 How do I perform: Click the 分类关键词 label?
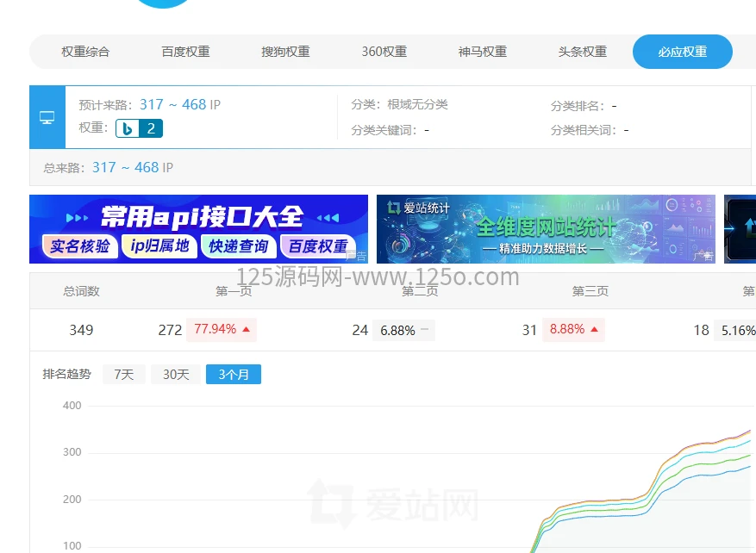(x=384, y=130)
